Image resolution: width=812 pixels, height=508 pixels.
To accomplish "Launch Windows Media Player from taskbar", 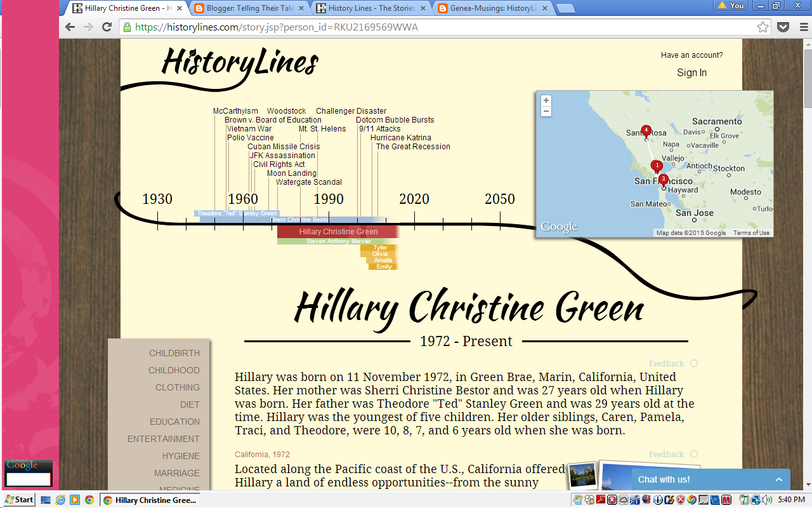I will (75, 500).
